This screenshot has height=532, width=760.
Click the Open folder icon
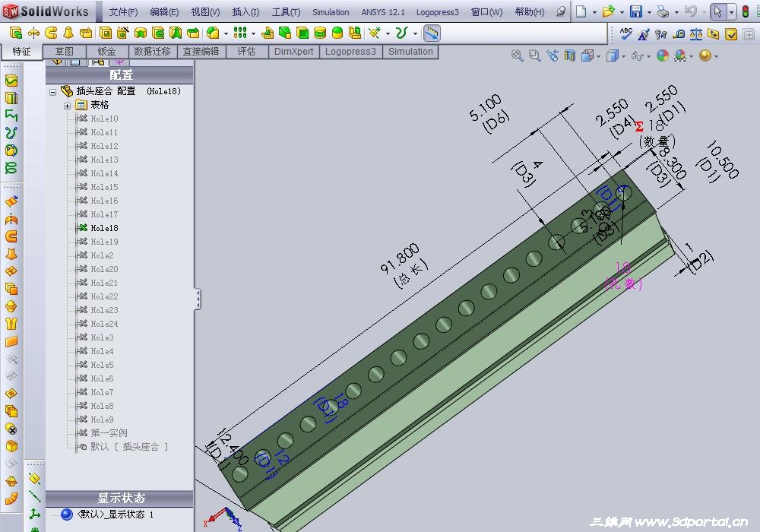pos(608,11)
